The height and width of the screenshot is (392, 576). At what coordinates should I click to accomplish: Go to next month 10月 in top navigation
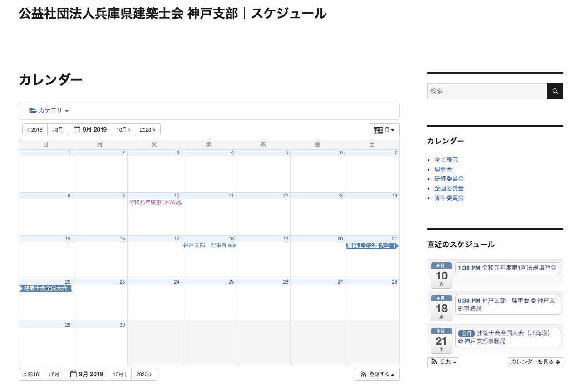pos(123,130)
